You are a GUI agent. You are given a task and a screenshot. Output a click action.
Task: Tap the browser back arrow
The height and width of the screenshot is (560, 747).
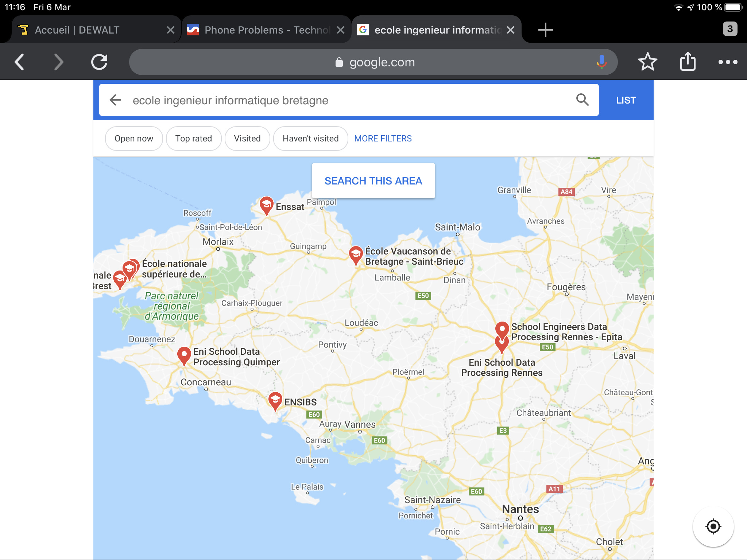[20, 62]
